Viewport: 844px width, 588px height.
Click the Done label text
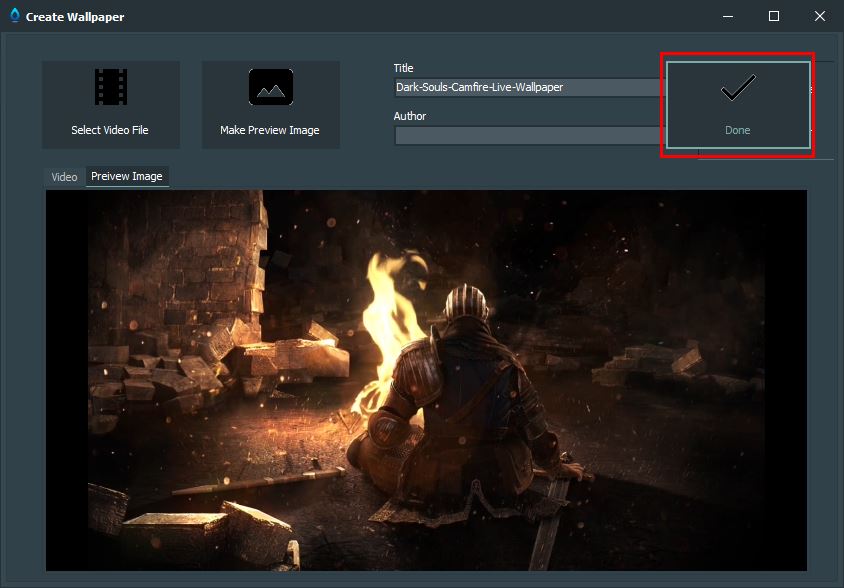[737, 130]
